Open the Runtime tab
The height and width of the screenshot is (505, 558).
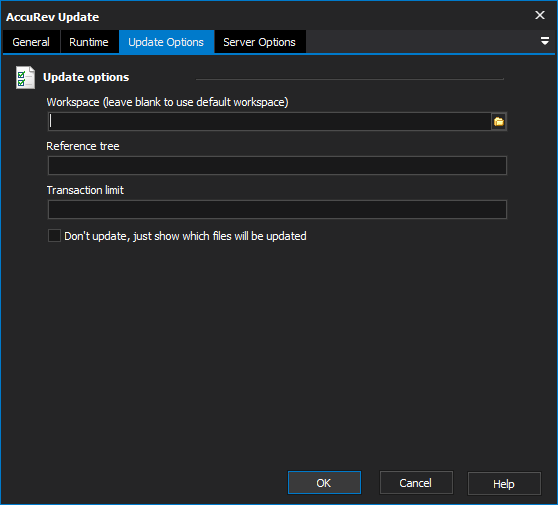[x=89, y=42]
